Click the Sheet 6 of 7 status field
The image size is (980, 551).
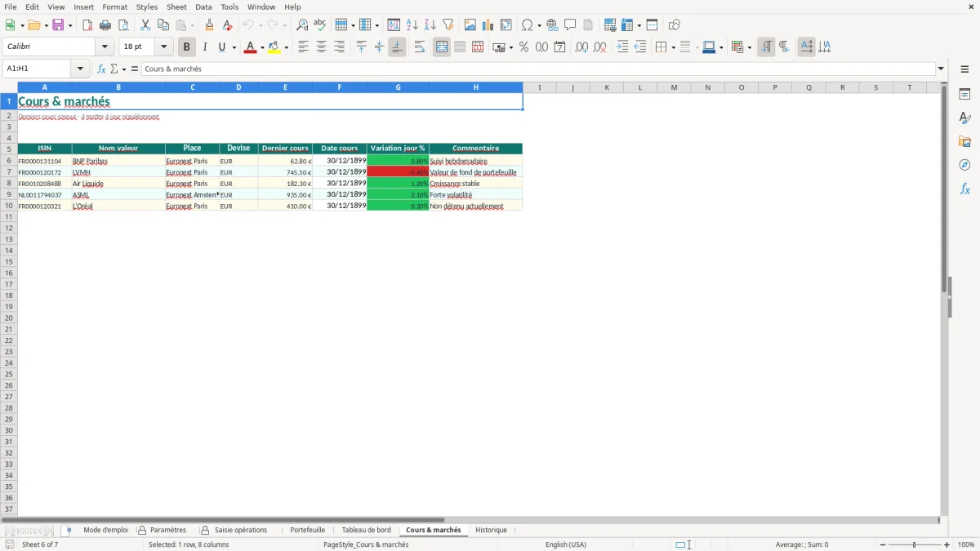[x=40, y=544]
